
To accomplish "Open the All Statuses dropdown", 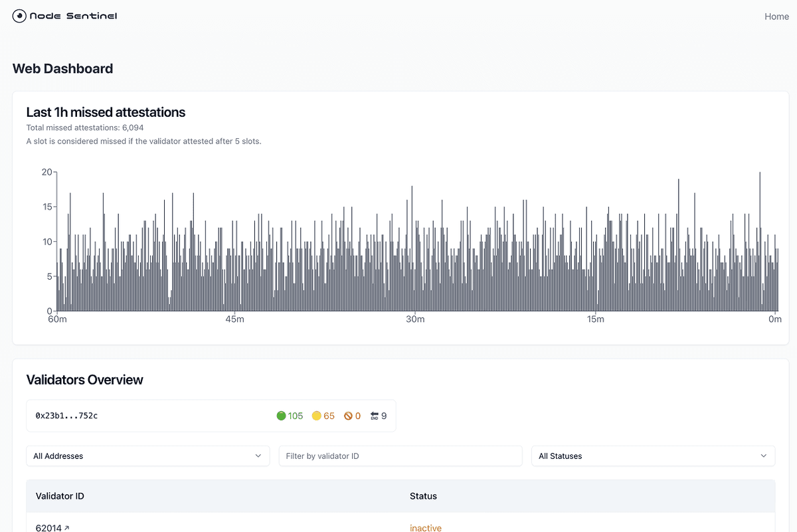I will coord(653,456).
